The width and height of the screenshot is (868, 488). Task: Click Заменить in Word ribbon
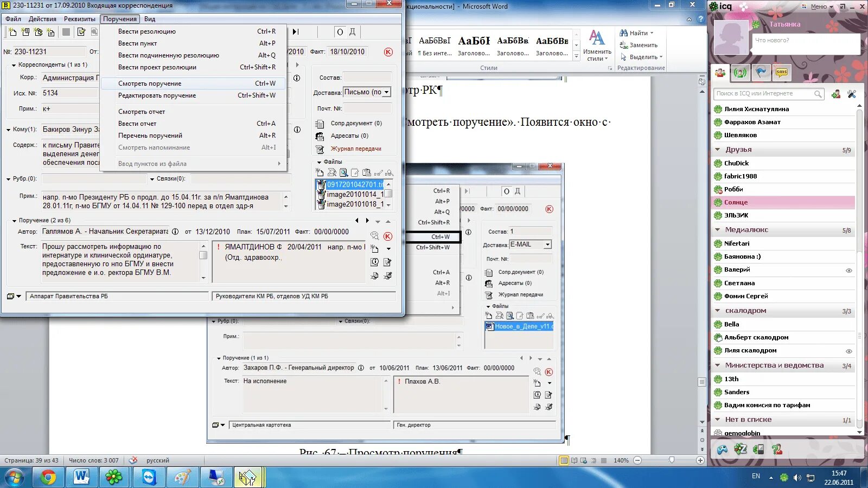(x=639, y=45)
